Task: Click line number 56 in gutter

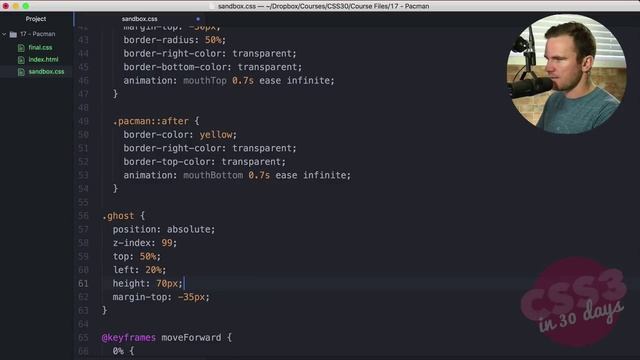Action: pos(83,216)
